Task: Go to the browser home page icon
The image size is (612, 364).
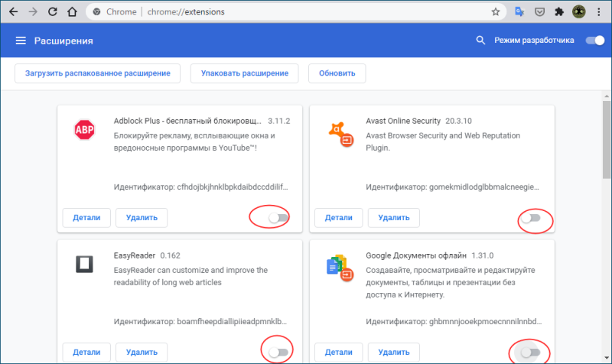Action: pos(72,11)
